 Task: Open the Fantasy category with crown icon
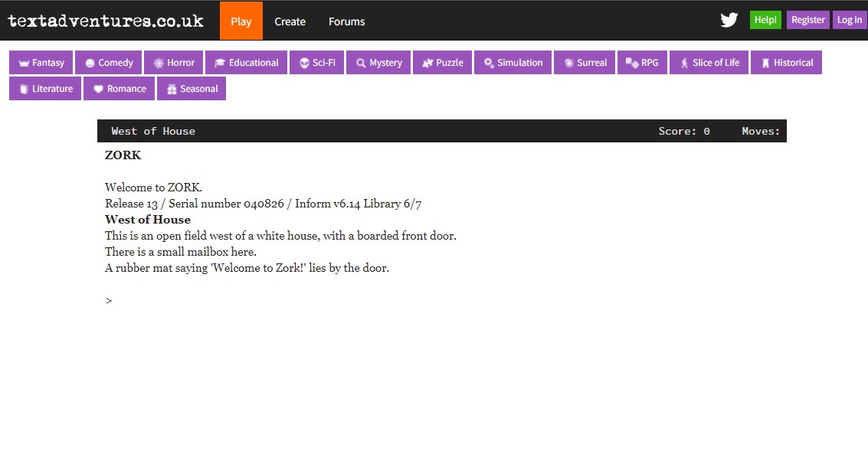[41, 63]
